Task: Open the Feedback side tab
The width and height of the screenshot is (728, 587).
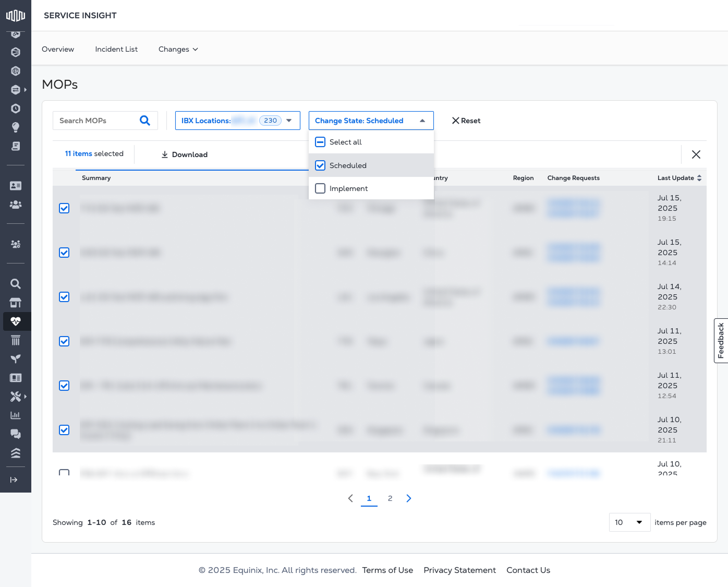Action: [x=721, y=340]
